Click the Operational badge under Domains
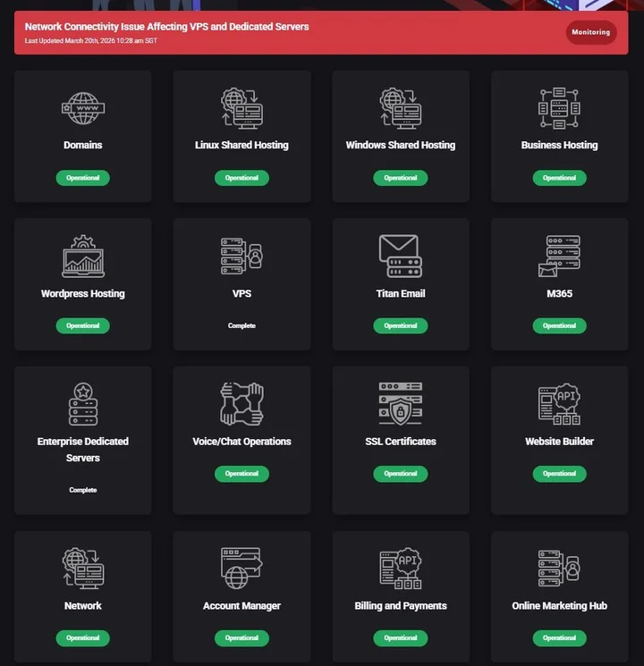The image size is (644, 666). [83, 178]
